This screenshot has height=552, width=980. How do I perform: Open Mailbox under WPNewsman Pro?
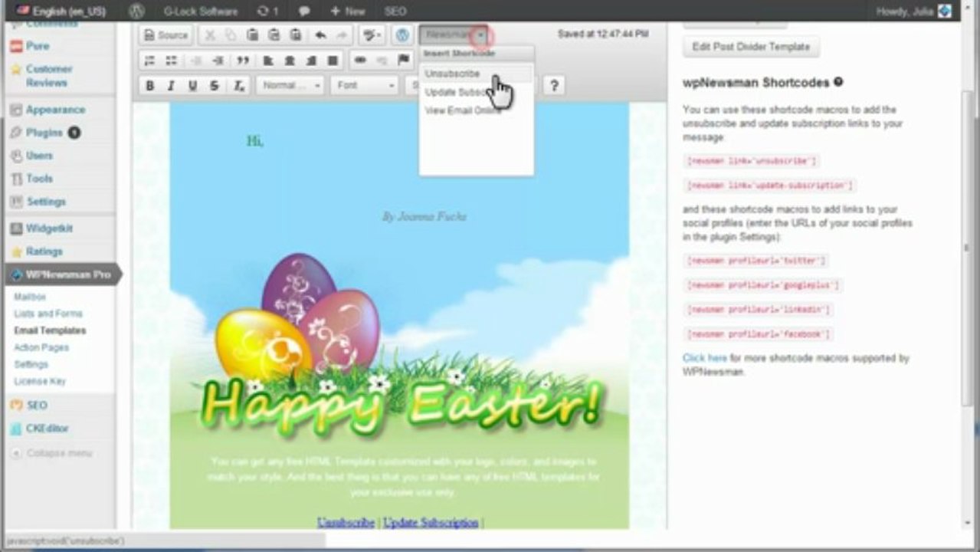tap(30, 297)
